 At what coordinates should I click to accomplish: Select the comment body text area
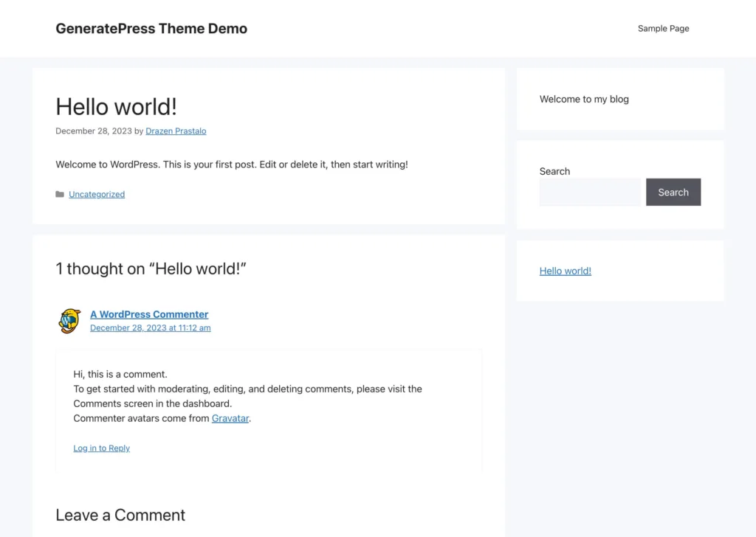247,396
